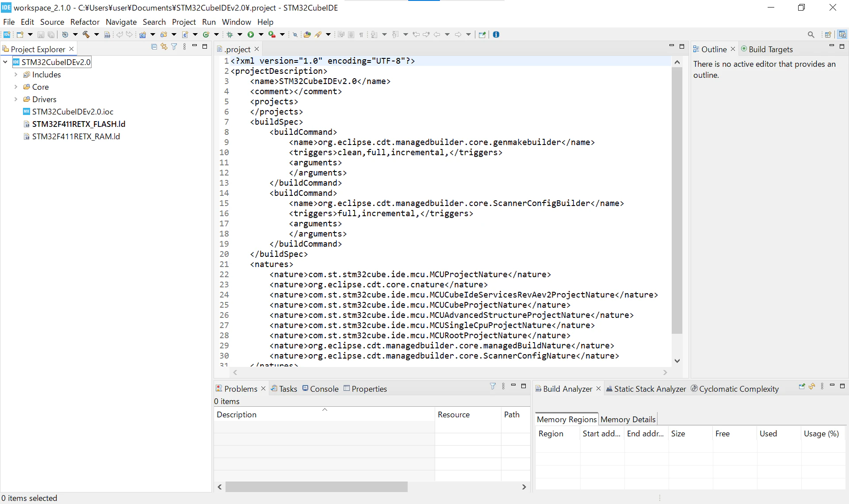Close the Outline view tab

(x=733, y=49)
